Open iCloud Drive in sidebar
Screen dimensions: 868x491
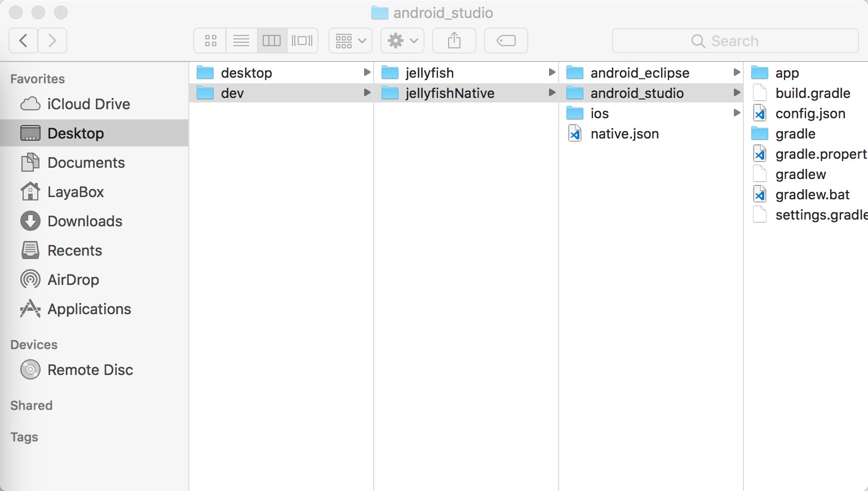[94, 104]
